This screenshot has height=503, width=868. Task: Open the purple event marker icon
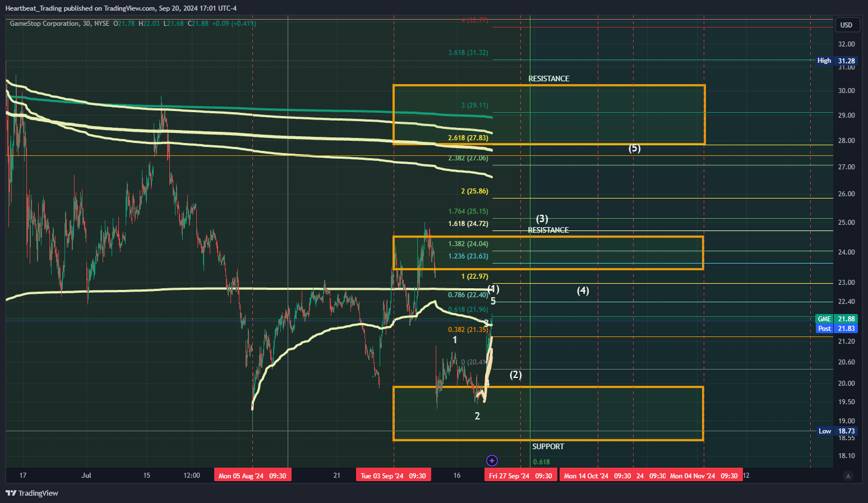point(492,461)
